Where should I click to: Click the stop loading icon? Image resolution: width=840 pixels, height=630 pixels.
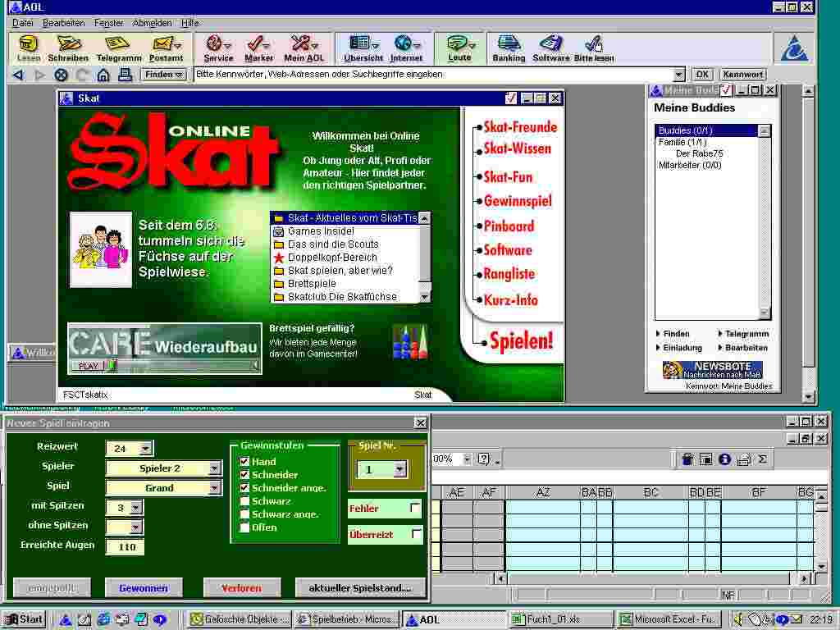pos(61,75)
